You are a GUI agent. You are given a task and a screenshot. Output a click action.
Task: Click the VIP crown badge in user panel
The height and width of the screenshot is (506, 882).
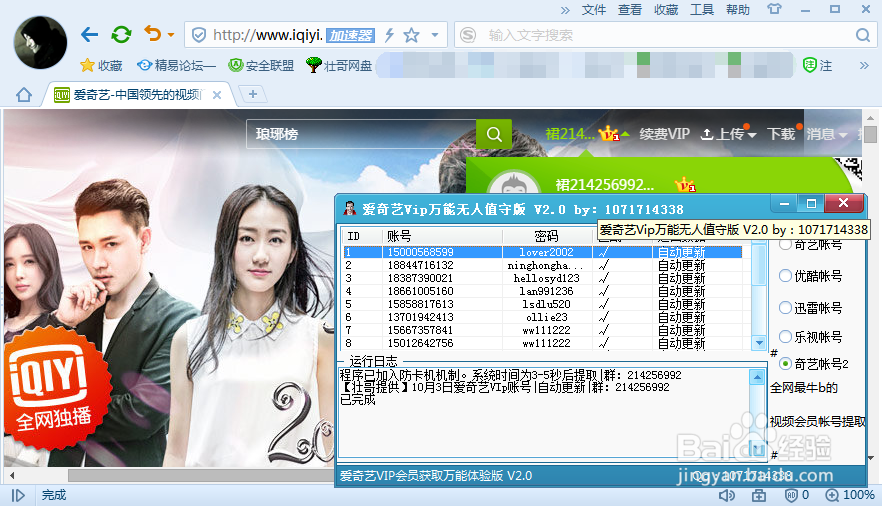pyautogui.click(x=685, y=184)
